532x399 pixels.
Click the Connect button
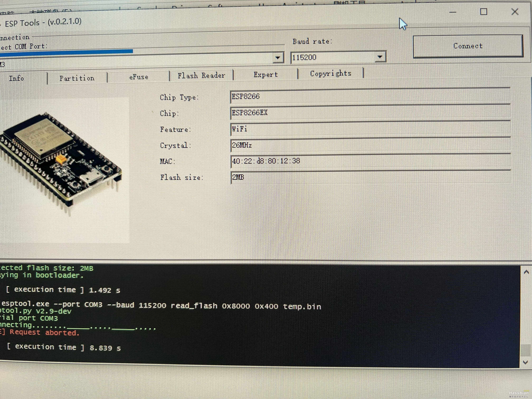point(468,46)
